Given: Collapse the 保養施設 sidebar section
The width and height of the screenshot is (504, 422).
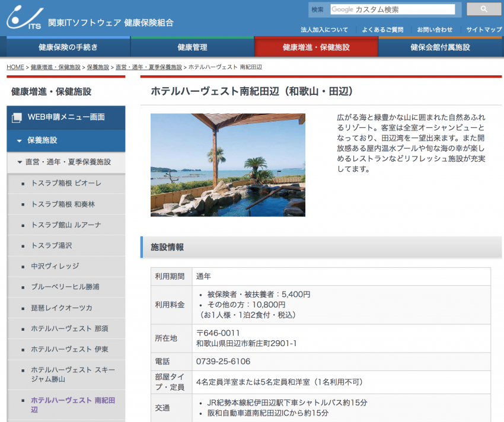Looking at the screenshot, I should click(x=20, y=140).
